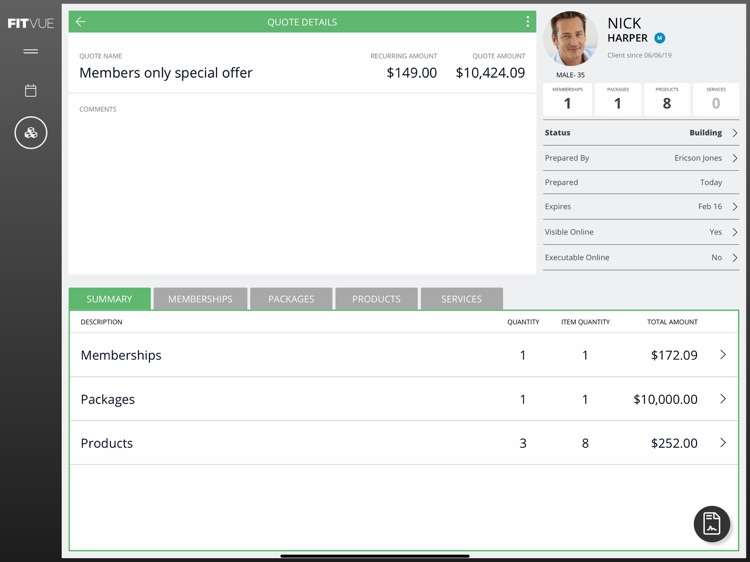
Task: Click the recurring amount $149.00
Action: (411, 73)
